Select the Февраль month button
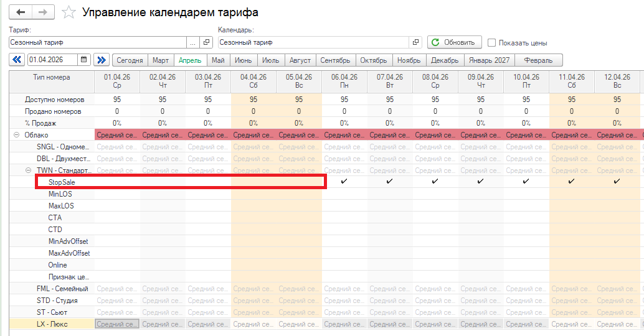The width and height of the screenshot is (644, 336). point(539,60)
